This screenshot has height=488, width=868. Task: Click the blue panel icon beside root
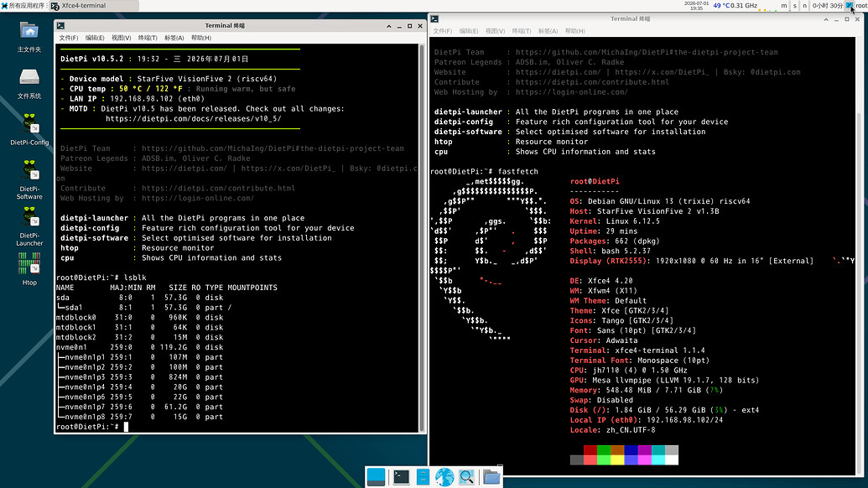(x=850, y=6)
